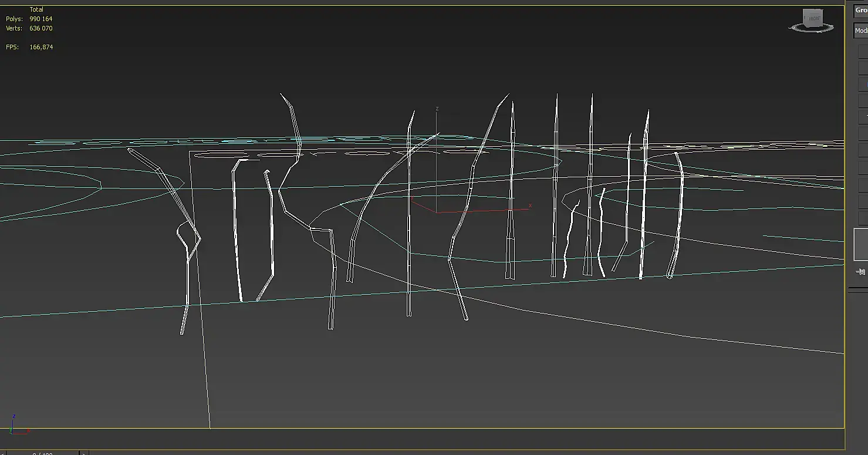Click the vertex count value "636 070"

tap(41, 28)
